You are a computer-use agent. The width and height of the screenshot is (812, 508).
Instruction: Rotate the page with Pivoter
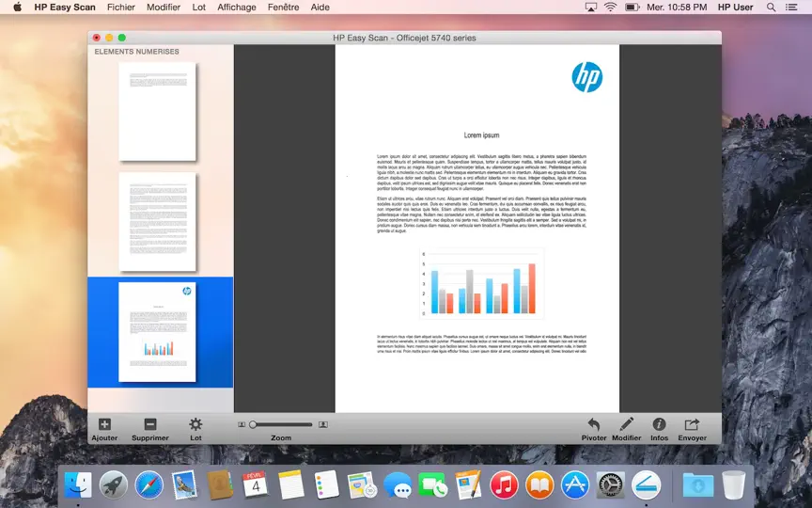click(x=594, y=424)
